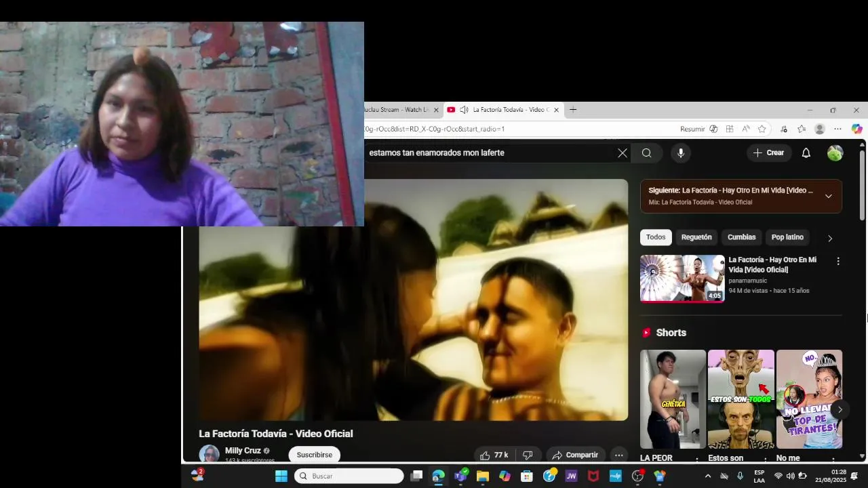The width and height of the screenshot is (868, 488).
Task: Open the notification center tray icon
Action: point(854,476)
